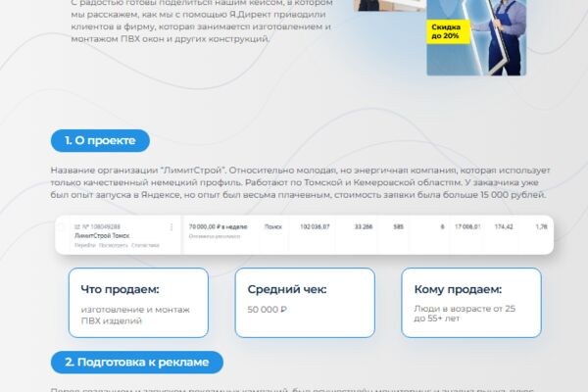Click the grey strategy line under the weekly budget
The width and height of the screenshot is (588, 392).
pyautogui.click(x=215, y=236)
